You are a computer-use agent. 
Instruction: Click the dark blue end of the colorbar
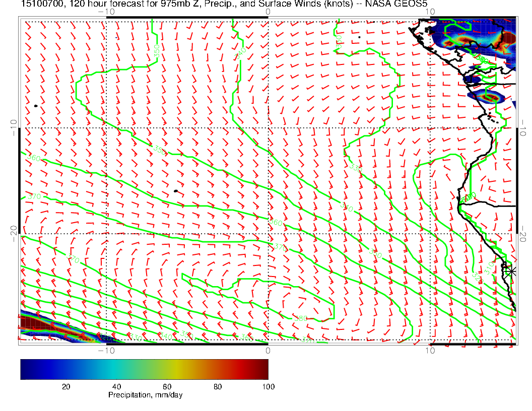click(26, 369)
